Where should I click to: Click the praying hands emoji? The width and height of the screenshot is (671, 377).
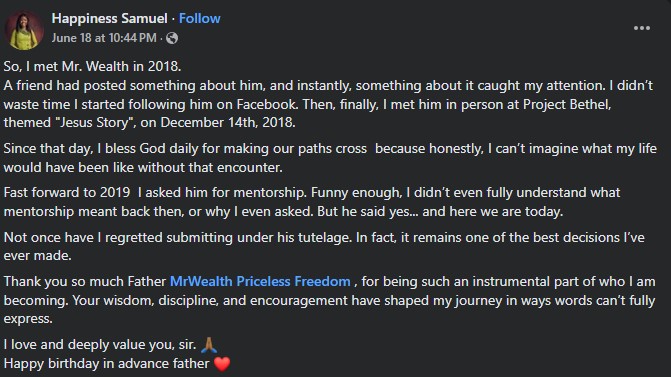[209, 345]
